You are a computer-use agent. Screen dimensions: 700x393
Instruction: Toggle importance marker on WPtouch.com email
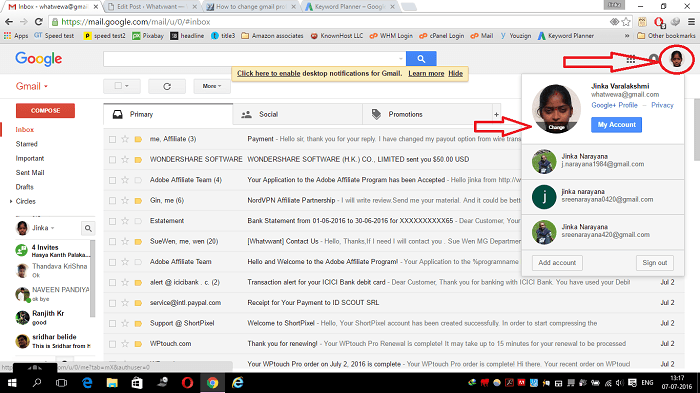pyautogui.click(x=138, y=344)
